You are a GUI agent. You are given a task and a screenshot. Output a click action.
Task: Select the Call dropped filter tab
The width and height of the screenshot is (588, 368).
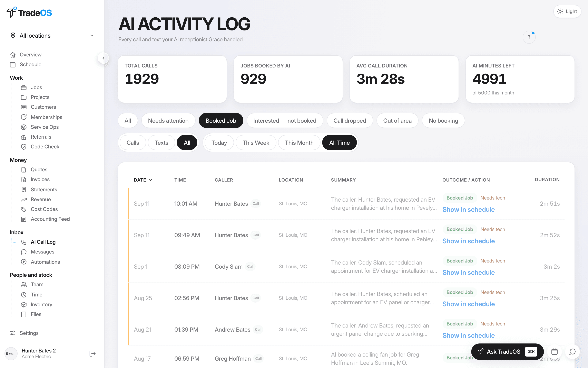coord(350,120)
